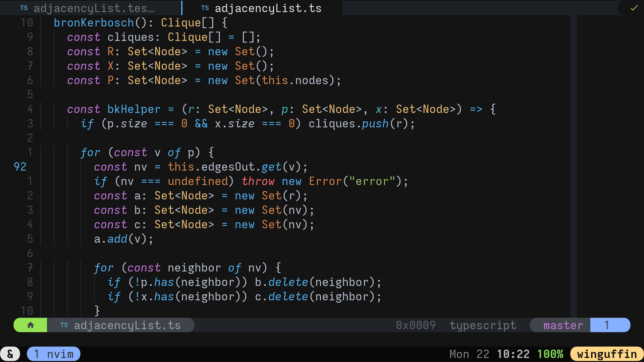
Task: Click current line number 92
Action: tap(20, 167)
